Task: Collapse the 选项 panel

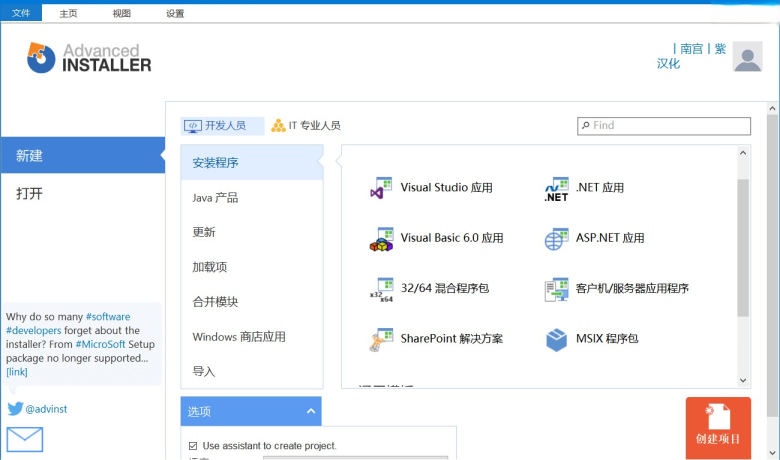Action: coord(311,411)
